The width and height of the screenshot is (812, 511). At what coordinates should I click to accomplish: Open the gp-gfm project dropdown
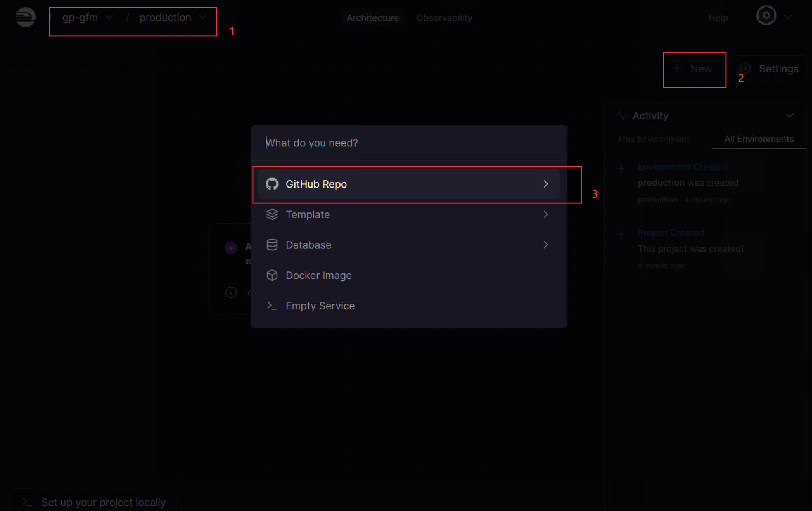pyautogui.click(x=87, y=17)
